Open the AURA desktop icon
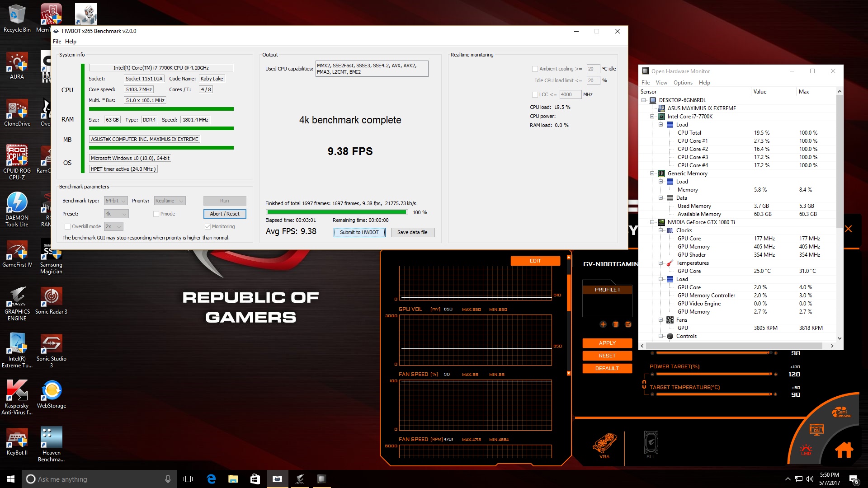The height and width of the screenshot is (488, 868). 17,66
